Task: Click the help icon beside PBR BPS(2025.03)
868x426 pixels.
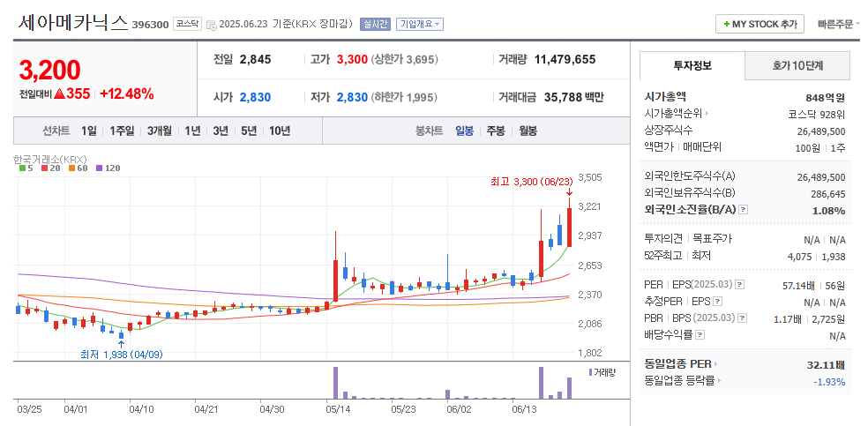Action: 743,318
